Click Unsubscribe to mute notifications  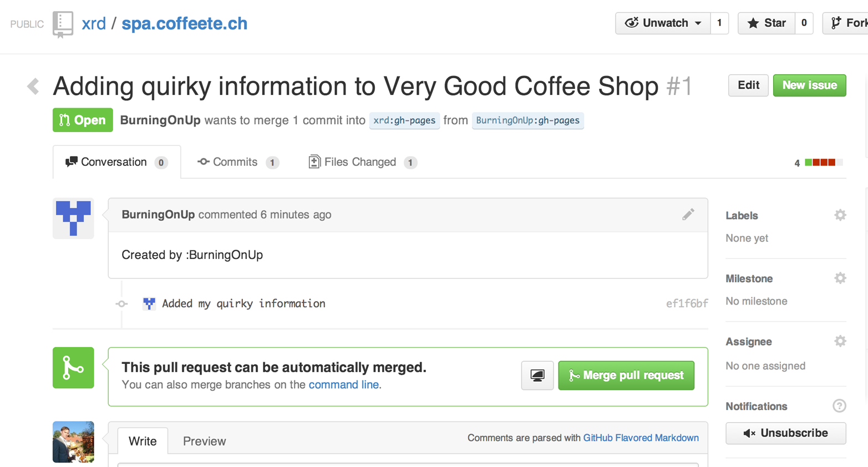785,433
